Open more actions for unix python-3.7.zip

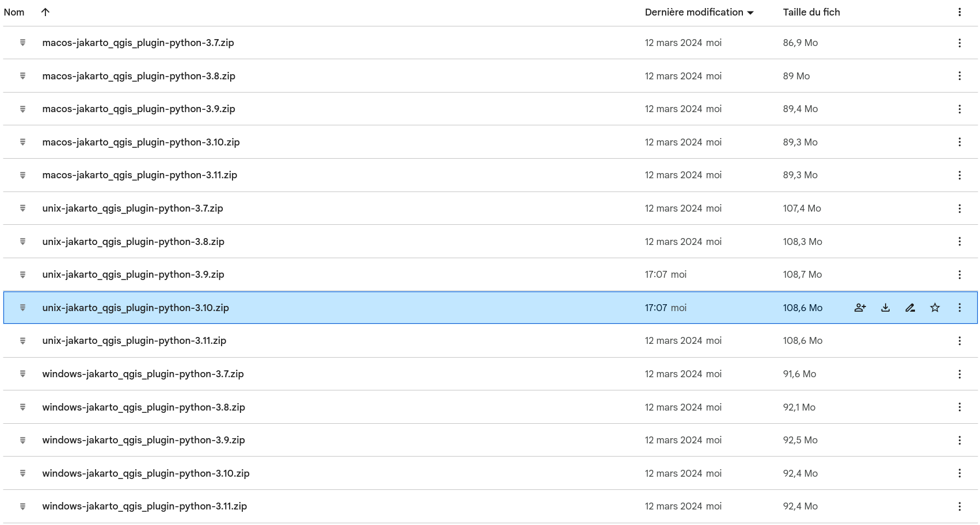pos(959,208)
